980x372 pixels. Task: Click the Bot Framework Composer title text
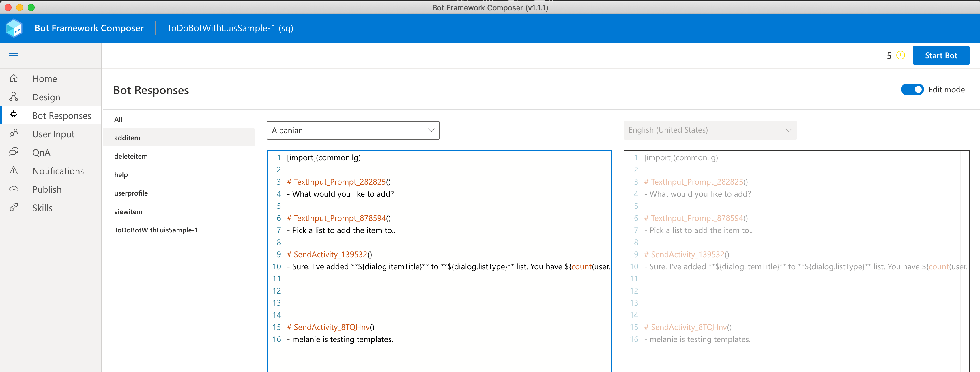(x=89, y=28)
